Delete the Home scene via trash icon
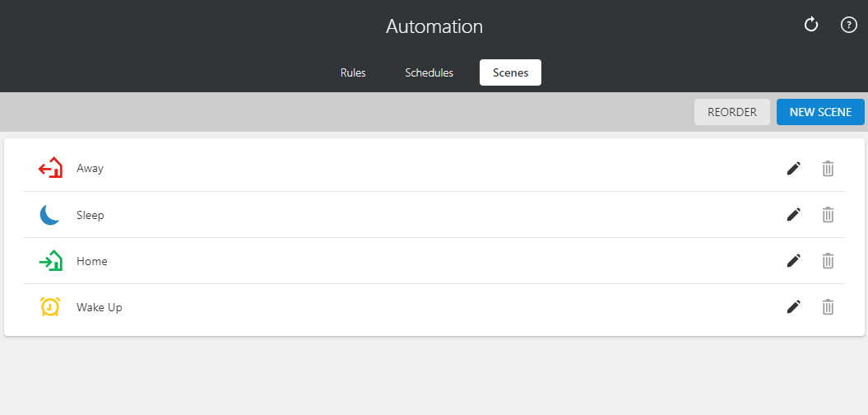This screenshot has height=415, width=868. [x=828, y=260]
